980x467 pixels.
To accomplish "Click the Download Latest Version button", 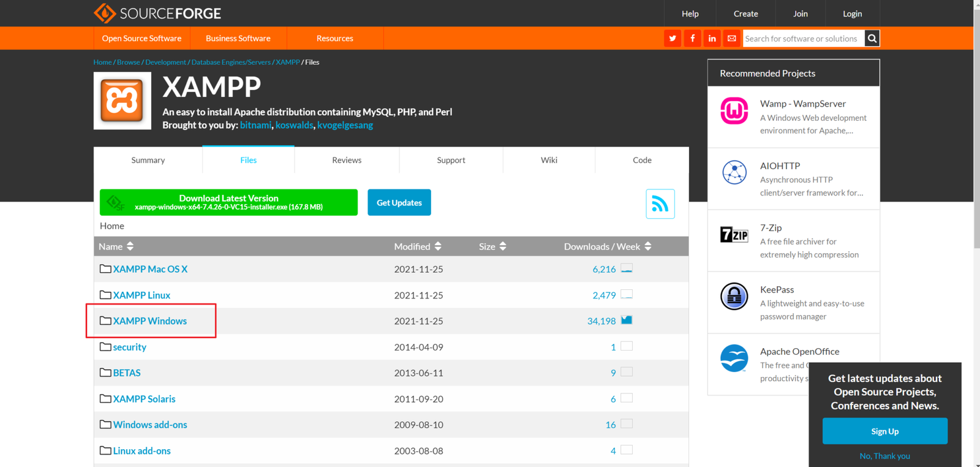I will [228, 202].
